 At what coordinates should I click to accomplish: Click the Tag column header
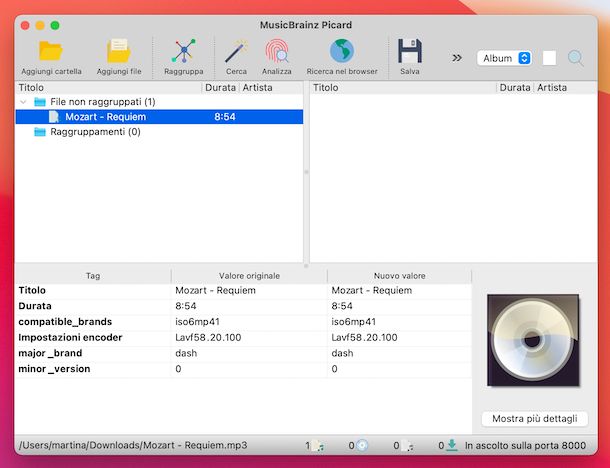pos(93,276)
